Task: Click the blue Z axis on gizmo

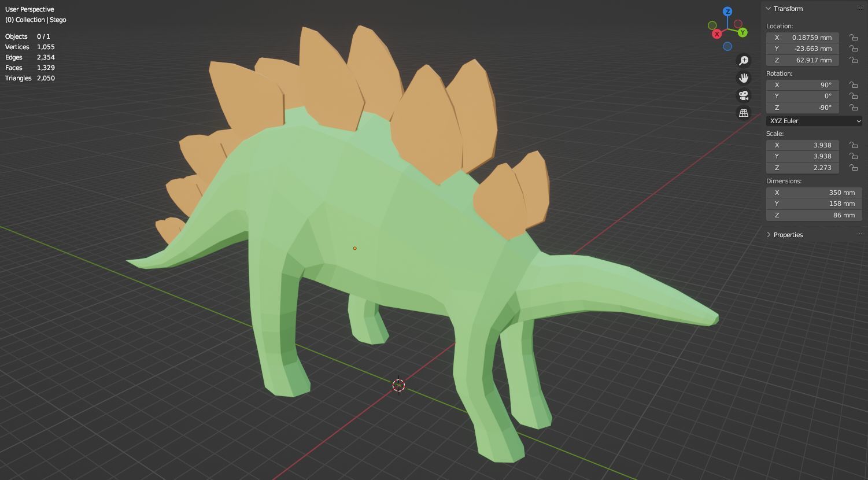Action: coord(727,12)
